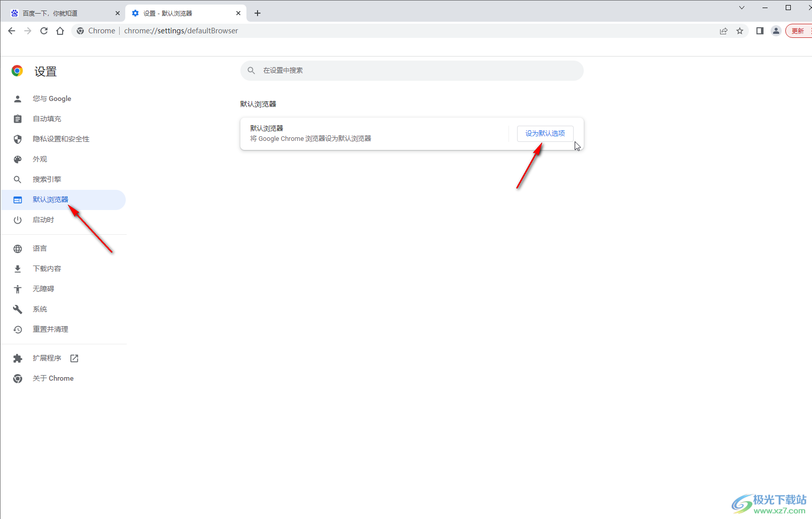Click the clipboard icon beside 自动填充
This screenshot has width=812, height=519.
18,119
